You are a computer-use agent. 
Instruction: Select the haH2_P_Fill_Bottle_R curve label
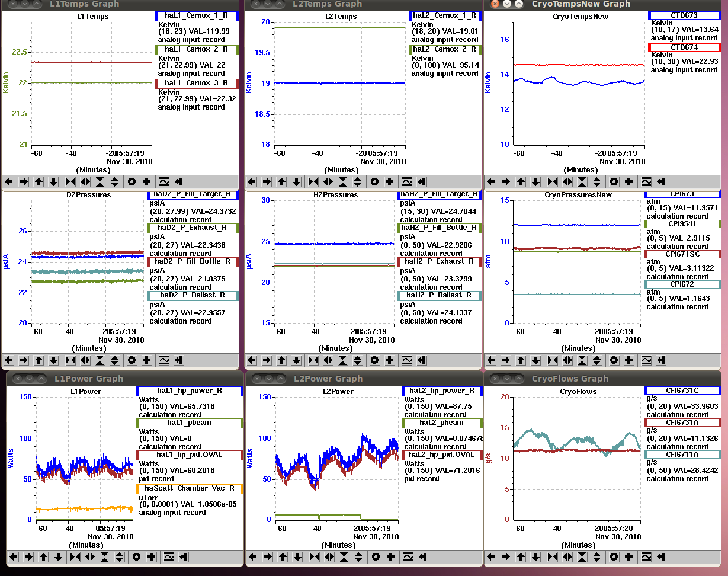440,228
